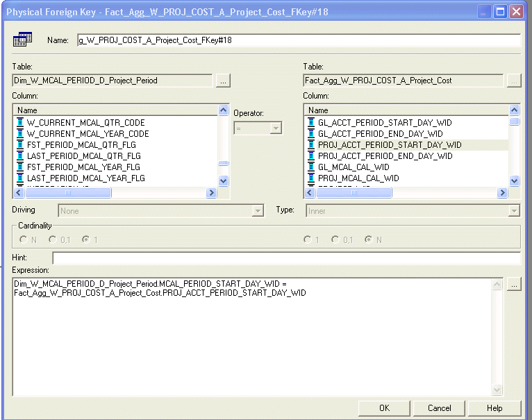532x420 pixels.
Task: Click into the Name input field
Action: (x=299, y=40)
